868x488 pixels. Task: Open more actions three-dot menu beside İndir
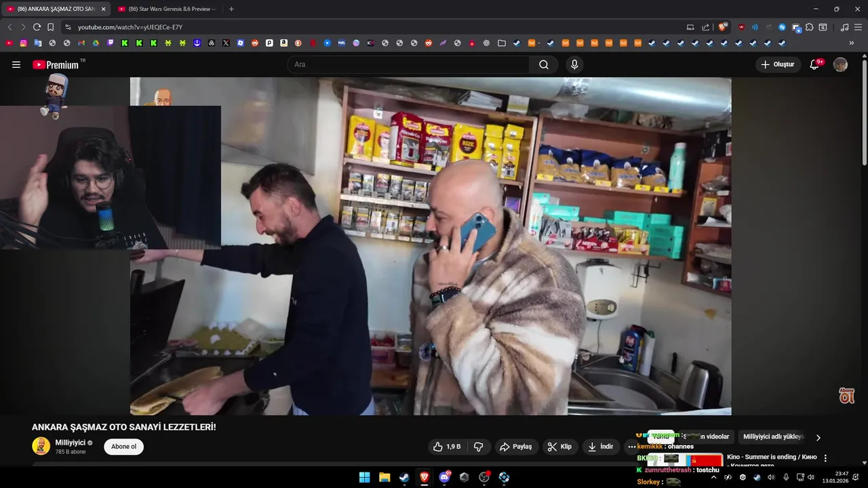click(631, 447)
